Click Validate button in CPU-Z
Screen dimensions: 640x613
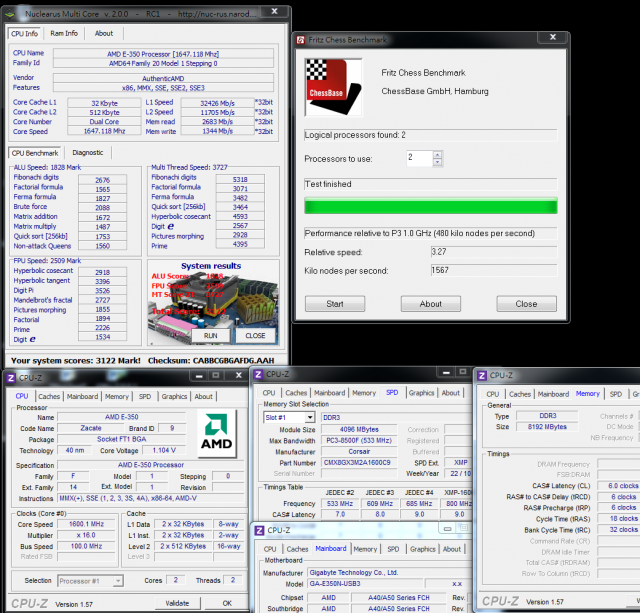point(177,603)
